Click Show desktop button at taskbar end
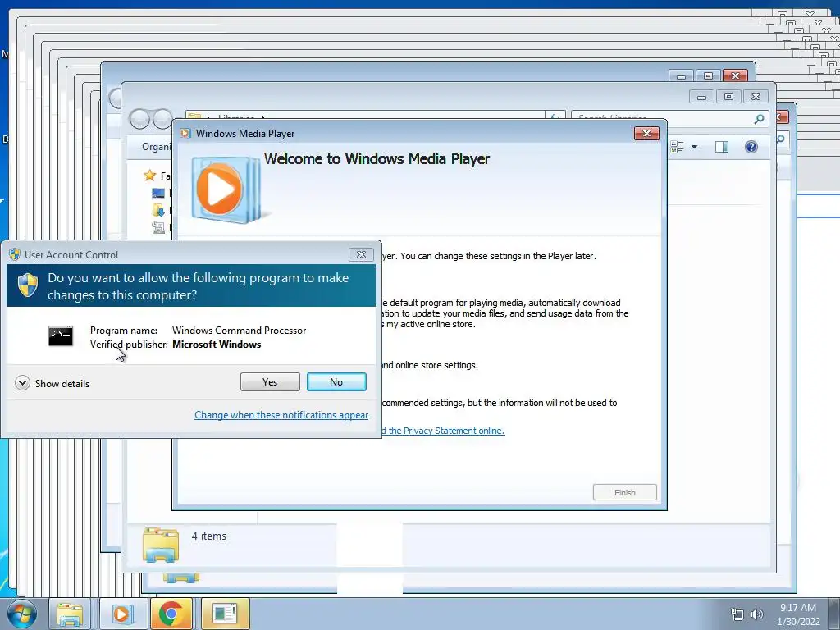The height and width of the screenshot is (630, 840). point(833,614)
